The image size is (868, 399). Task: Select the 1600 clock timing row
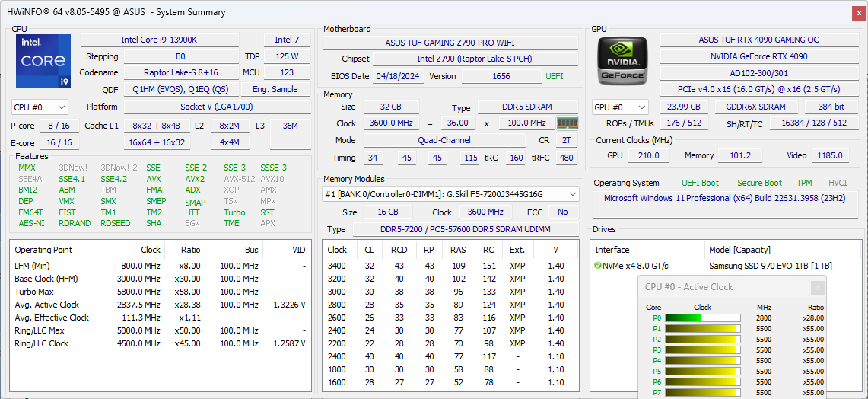tap(450, 382)
